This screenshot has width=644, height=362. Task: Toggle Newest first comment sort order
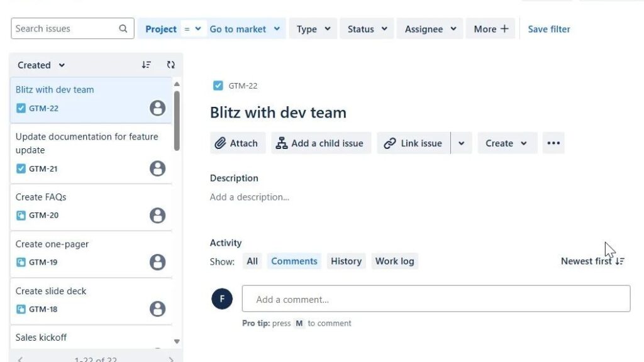click(592, 261)
